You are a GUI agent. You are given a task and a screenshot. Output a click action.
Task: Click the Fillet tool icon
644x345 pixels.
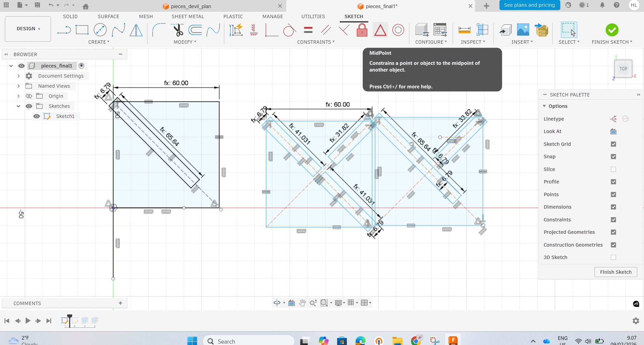click(158, 30)
